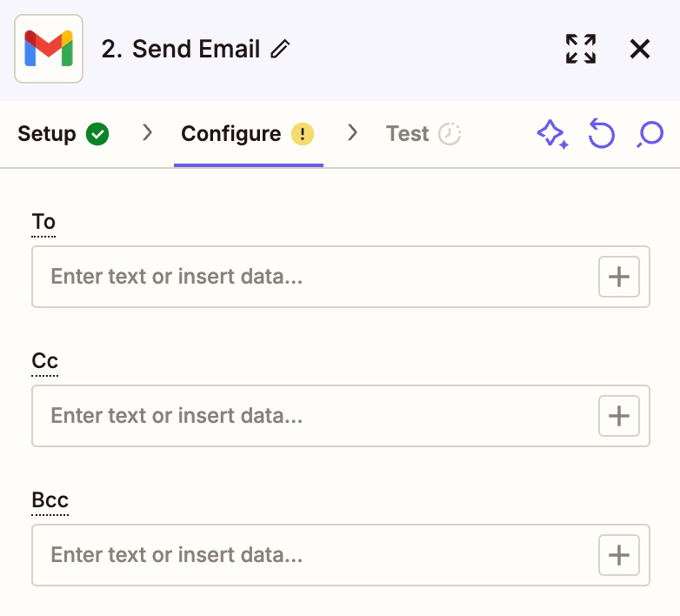
Task: Click the yellow warning badge on Configure
Action: pos(302,134)
